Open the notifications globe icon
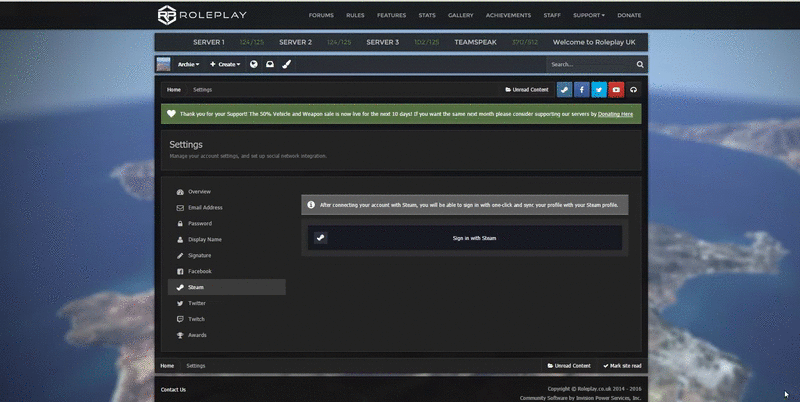 coord(254,64)
